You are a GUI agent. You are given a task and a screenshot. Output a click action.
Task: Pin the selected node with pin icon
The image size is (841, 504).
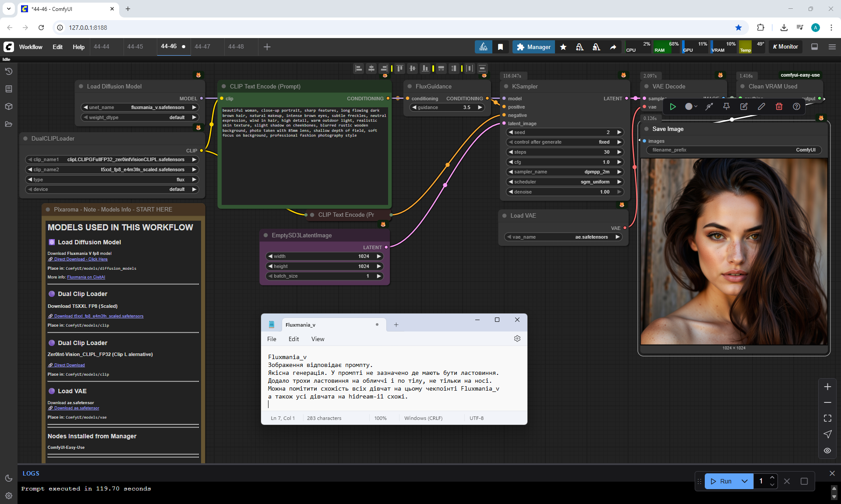726,106
